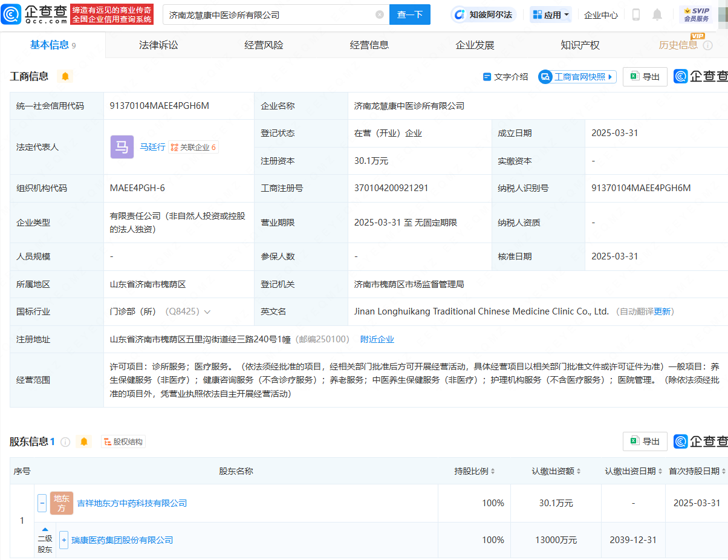Select 注册资本 value 30.1万元

tap(371, 161)
